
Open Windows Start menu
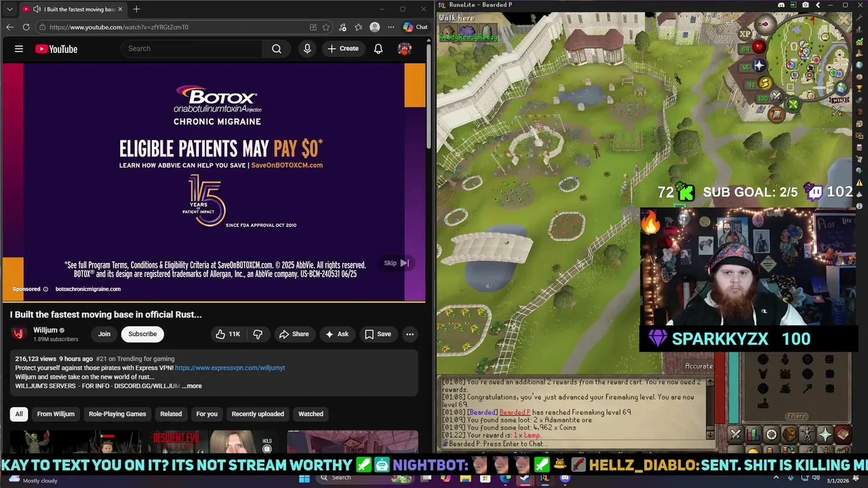coord(303,478)
